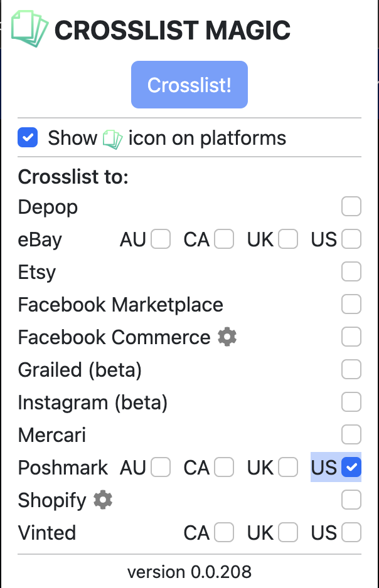Toggle Show icon on platforms checkbox
The height and width of the screenshot is (588, 379).
(x=28, y=138)
